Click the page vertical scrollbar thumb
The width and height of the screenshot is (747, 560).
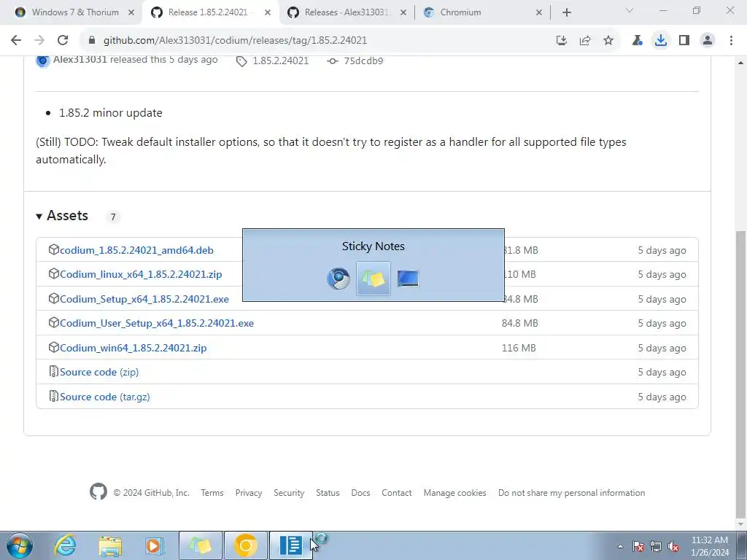(741, 374)
